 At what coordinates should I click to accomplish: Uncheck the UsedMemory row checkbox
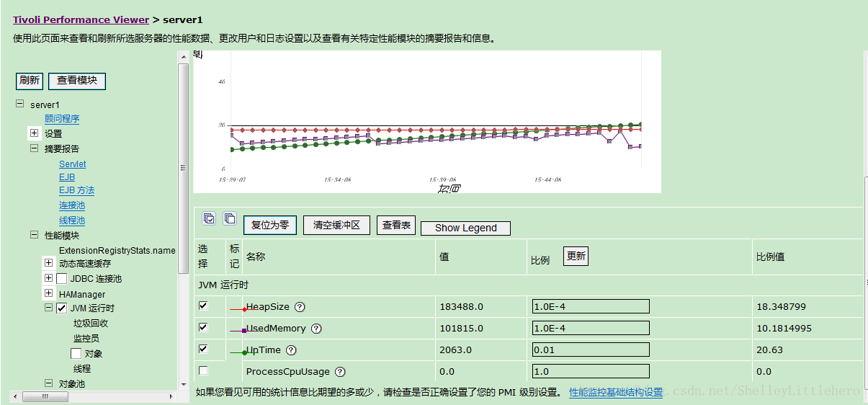pyautogui.click(x=203, y=327)
